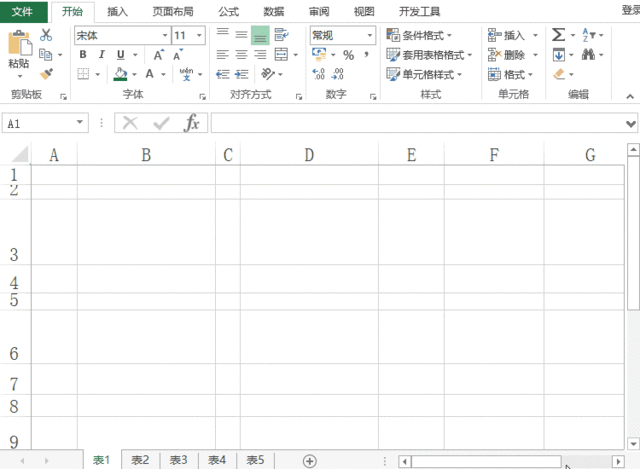Cut selection with scissors icon

click(46, 35)
